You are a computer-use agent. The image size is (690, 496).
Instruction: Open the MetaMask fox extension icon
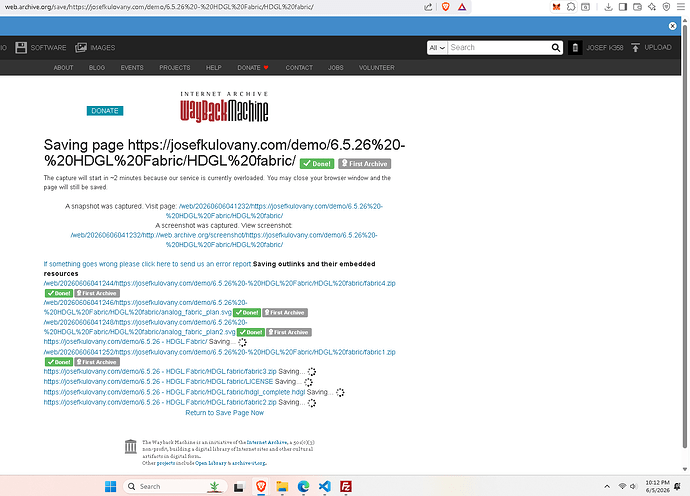pos(556,7)
